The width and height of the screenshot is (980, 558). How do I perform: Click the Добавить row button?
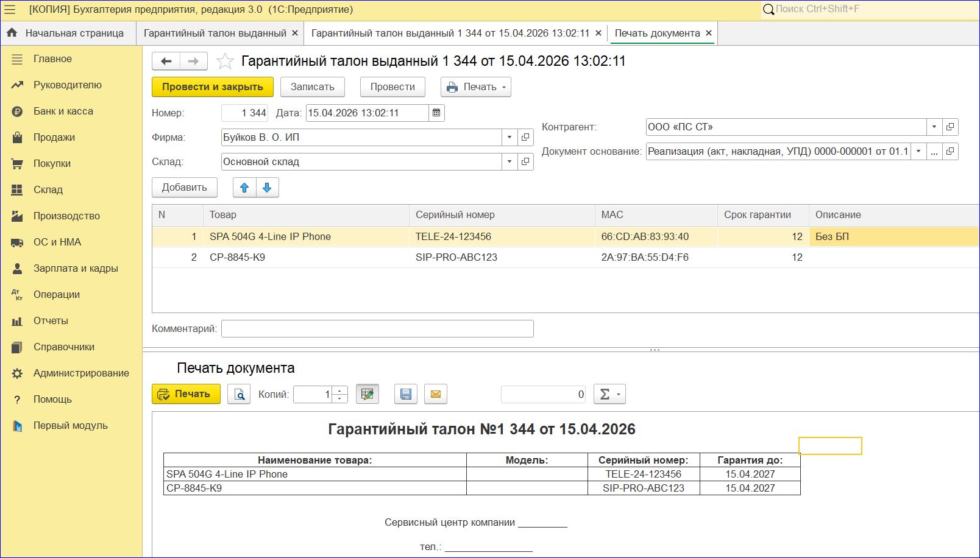point(185,188)
